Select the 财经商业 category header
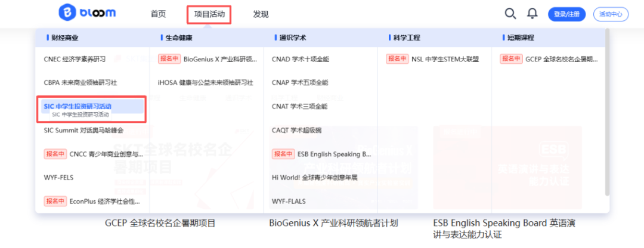The width and height of the screenshot is (644, 248). tap(64, 38)
